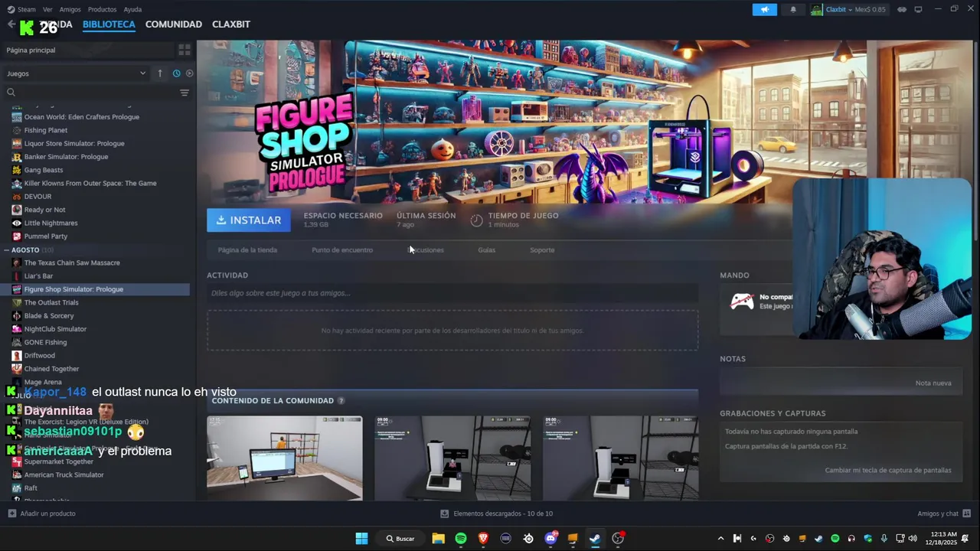Click the Steam logo menu
The image size is (980, 551).
tap(21, 9)
